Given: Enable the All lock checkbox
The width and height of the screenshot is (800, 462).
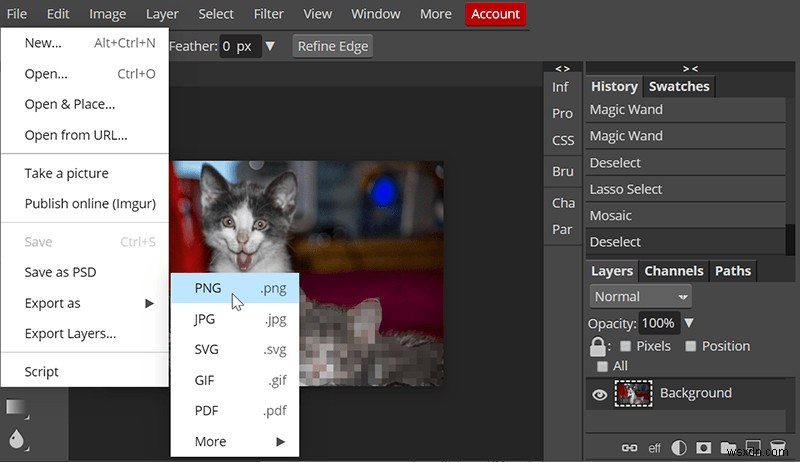Looking at the screenshot, I should [602, 366].
